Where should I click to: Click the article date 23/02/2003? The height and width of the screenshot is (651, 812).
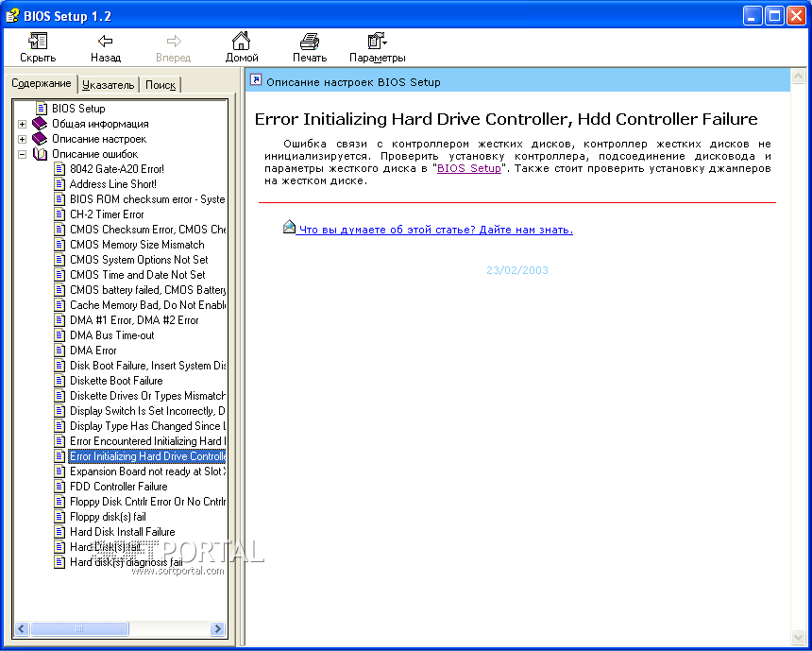coord(516,270)
